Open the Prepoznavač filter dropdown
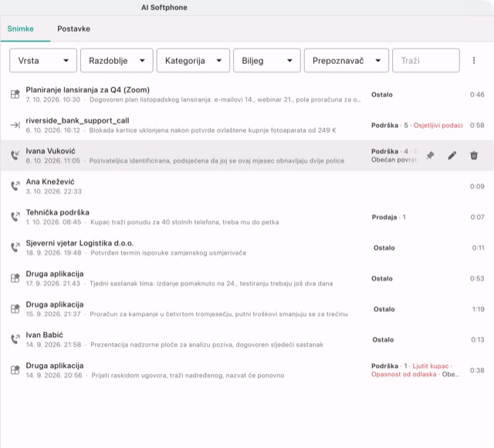494x448 pixels. pos(347,60)
